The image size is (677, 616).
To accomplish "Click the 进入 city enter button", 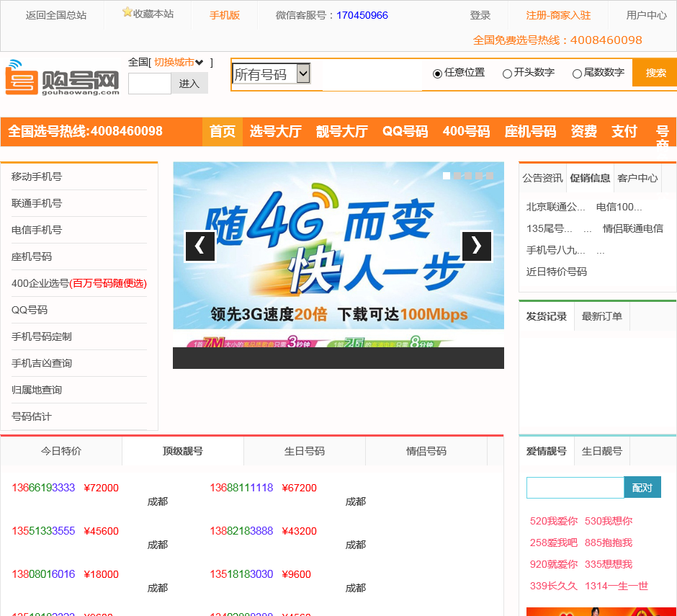I will coord(189,84).
